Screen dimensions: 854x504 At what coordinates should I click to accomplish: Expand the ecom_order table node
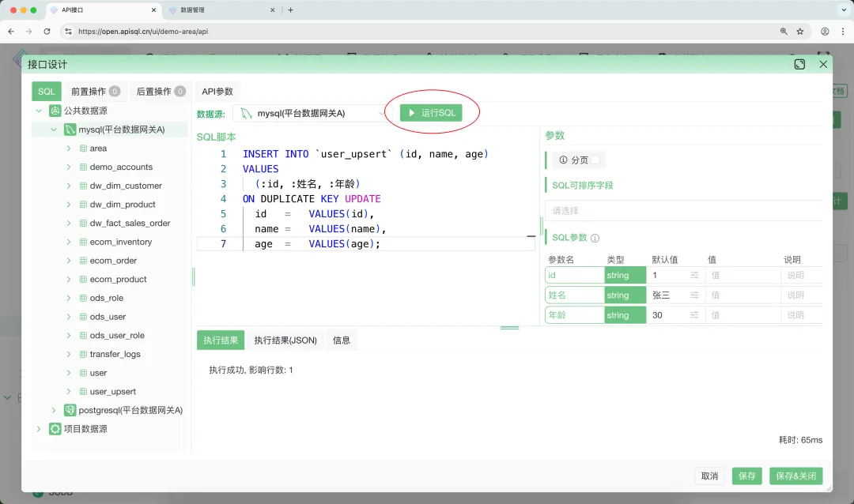tap(69, 261)
